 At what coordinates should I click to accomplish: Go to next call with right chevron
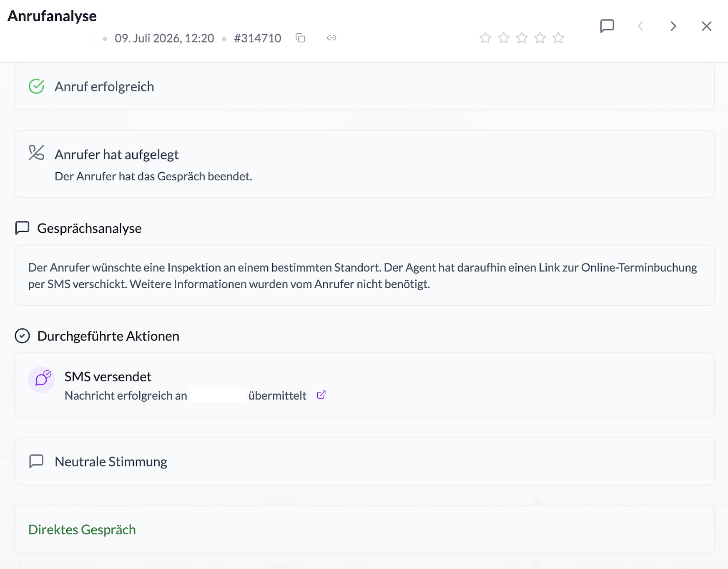point(673,26)
